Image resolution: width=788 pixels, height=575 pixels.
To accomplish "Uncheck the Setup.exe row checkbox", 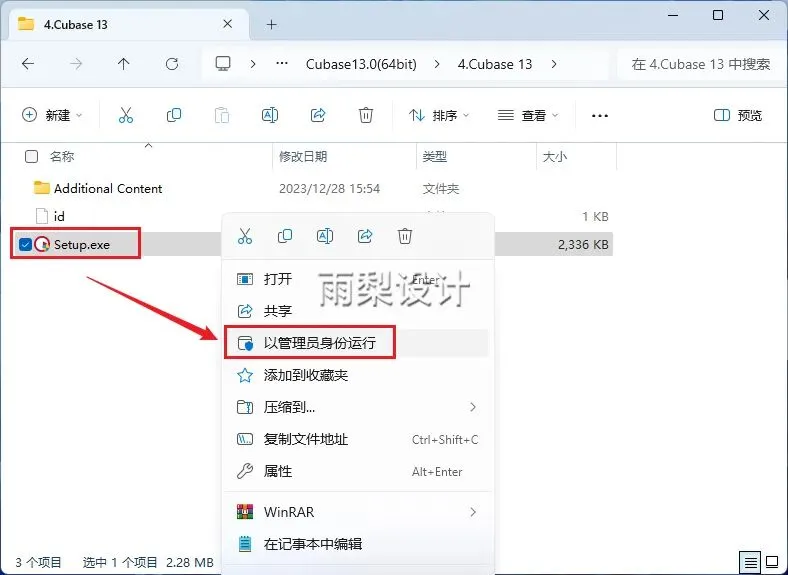I will coord(25,244).
